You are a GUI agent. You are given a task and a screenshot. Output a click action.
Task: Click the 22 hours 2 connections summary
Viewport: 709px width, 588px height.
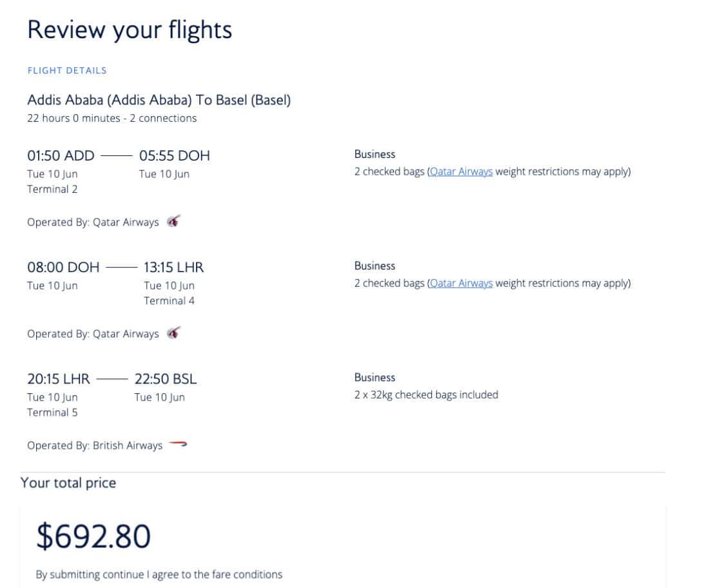[112, 118]
